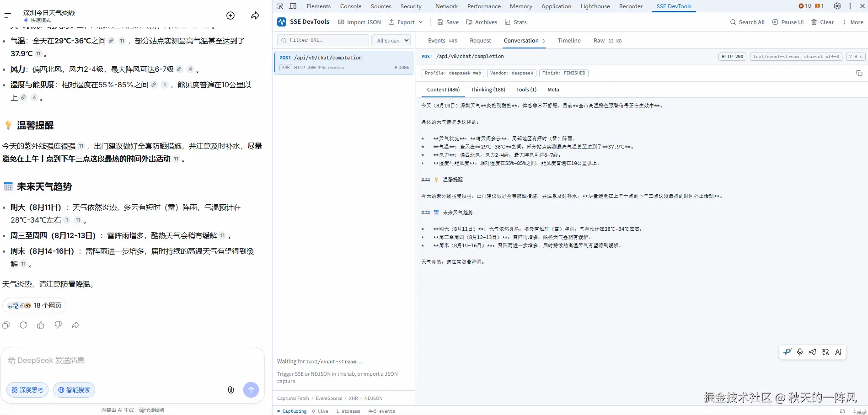Viewport: 868px width, 415px height.
Task: Select the Meta tab
Action: tap(553, 90)
